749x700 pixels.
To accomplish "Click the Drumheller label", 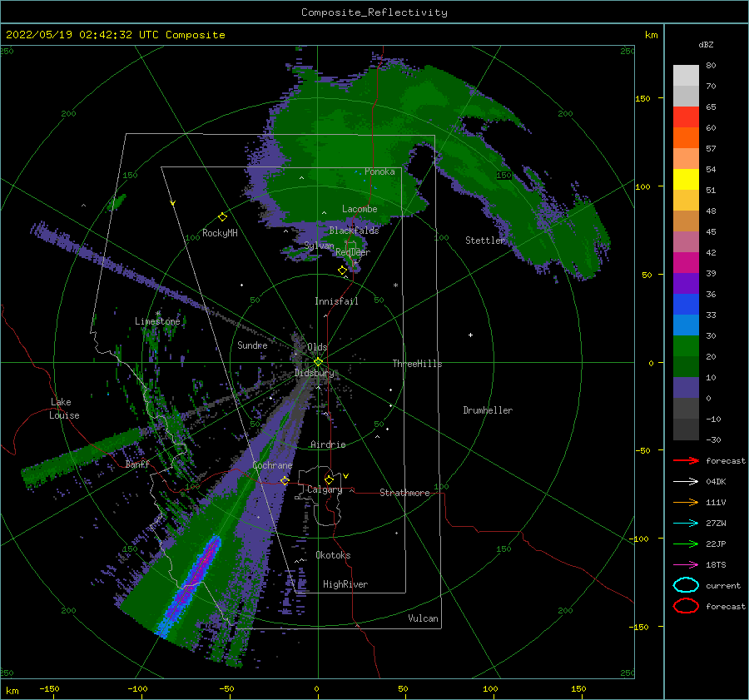I will tap(488, 410).
